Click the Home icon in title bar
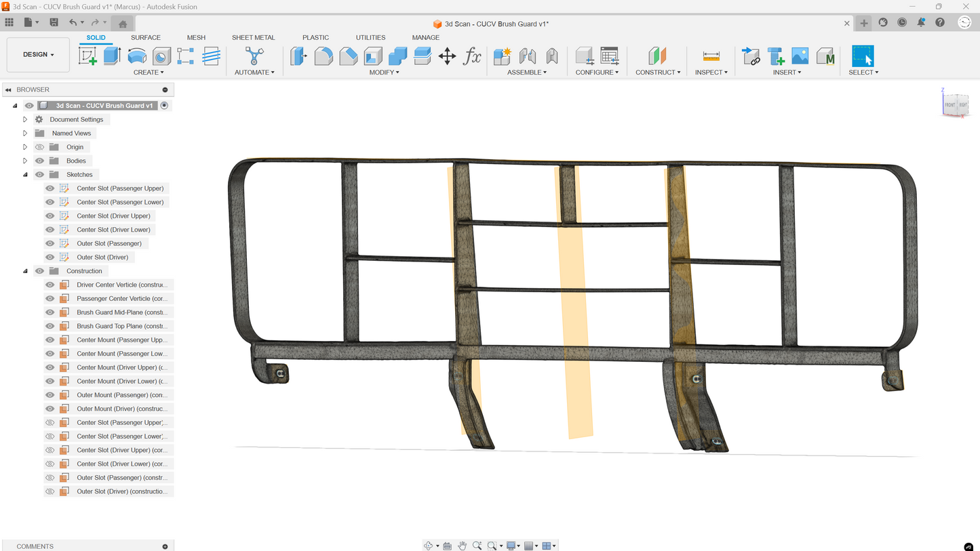This screenshot has height=551, width=980. (123, 24)
